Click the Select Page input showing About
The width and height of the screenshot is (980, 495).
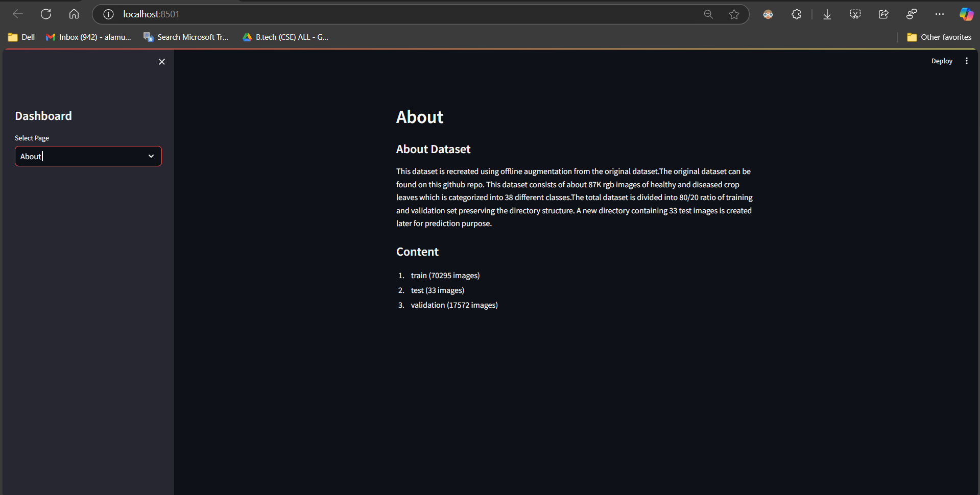pos(88,156)
